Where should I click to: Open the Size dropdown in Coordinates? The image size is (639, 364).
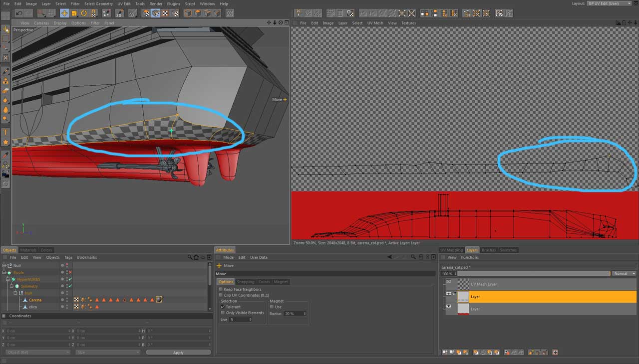pos(108,353)
